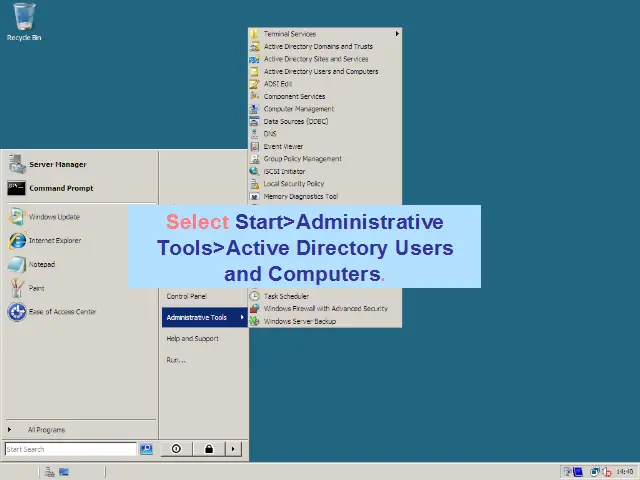
Task: Click the DNS icon
Action: point(254,134)
